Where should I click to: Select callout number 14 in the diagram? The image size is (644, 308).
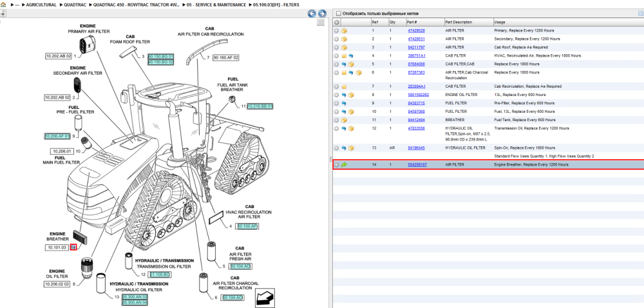pyautogui.click(x=73, y=247)
